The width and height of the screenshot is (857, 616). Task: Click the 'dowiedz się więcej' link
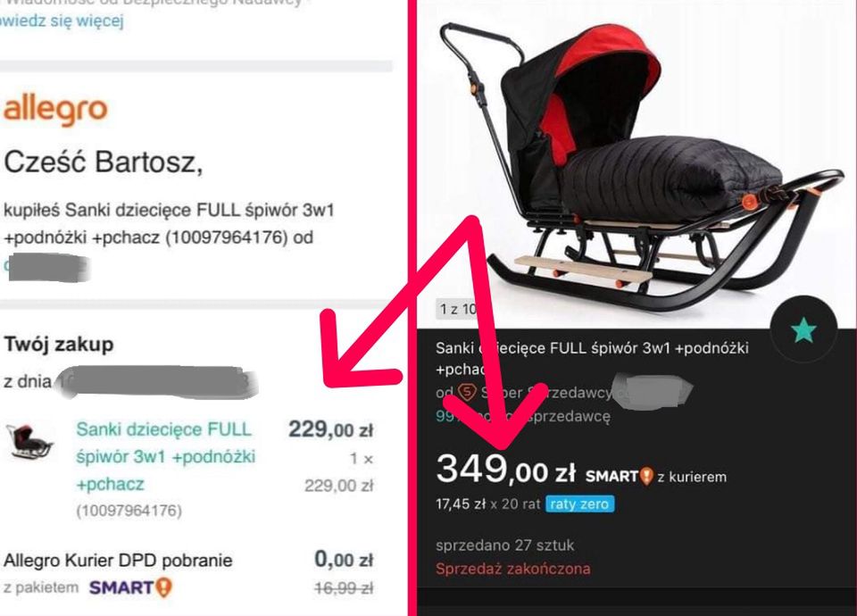(x=62, y=21)
